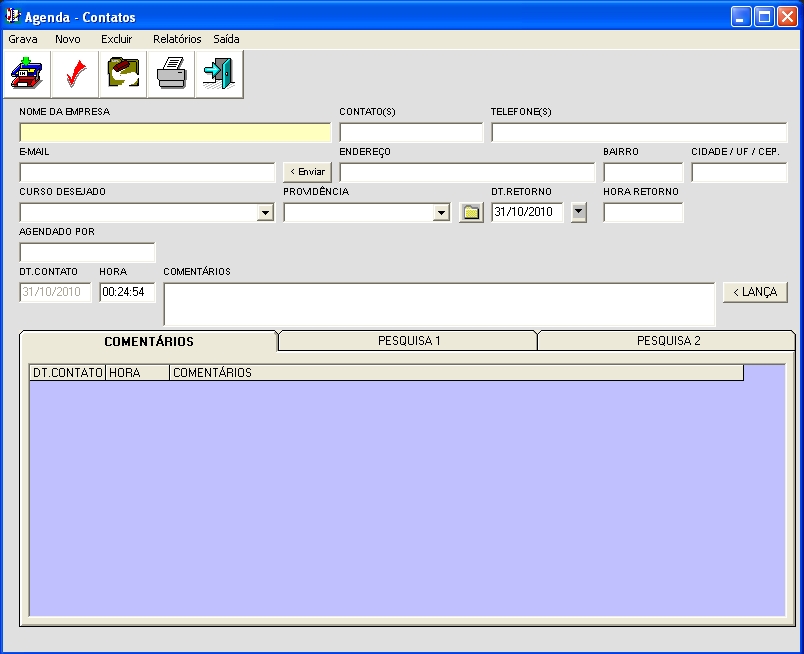Click the yellow folder icon beside Providência

[471, 212]
